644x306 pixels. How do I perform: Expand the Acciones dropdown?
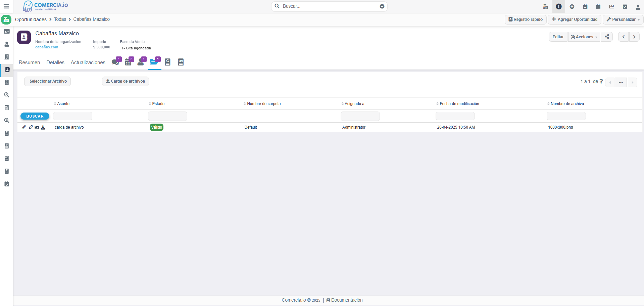(x=584, y=37)
